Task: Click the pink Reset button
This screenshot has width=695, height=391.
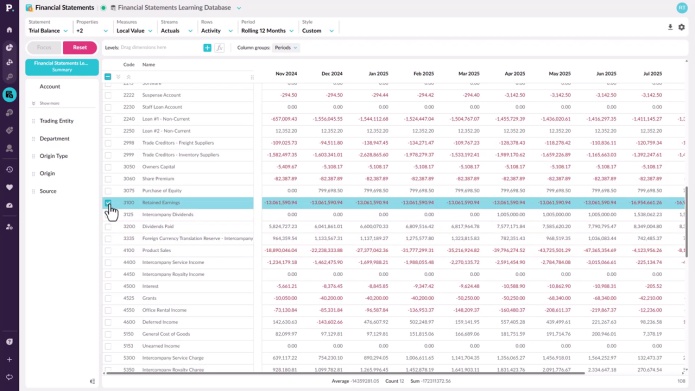Action: pos(80,47)
